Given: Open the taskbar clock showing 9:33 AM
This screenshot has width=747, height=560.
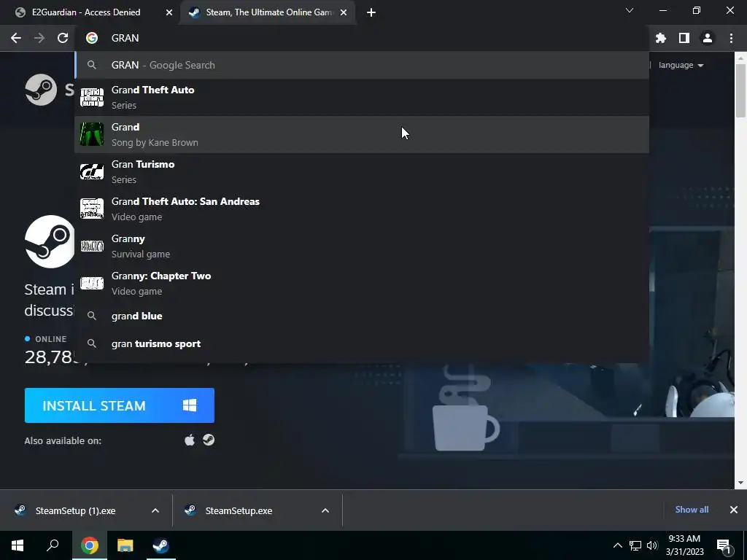Looking at the screenshot, I should [684, 545].
